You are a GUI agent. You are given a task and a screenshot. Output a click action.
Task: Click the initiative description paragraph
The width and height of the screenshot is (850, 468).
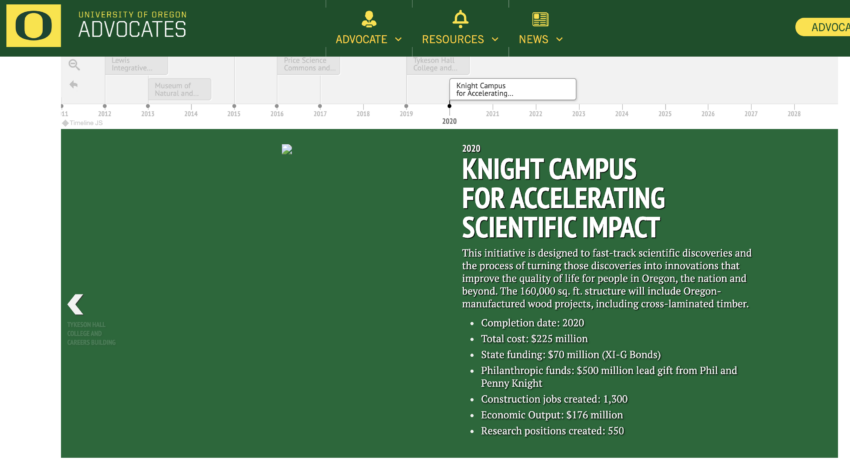tap(607, 278)
